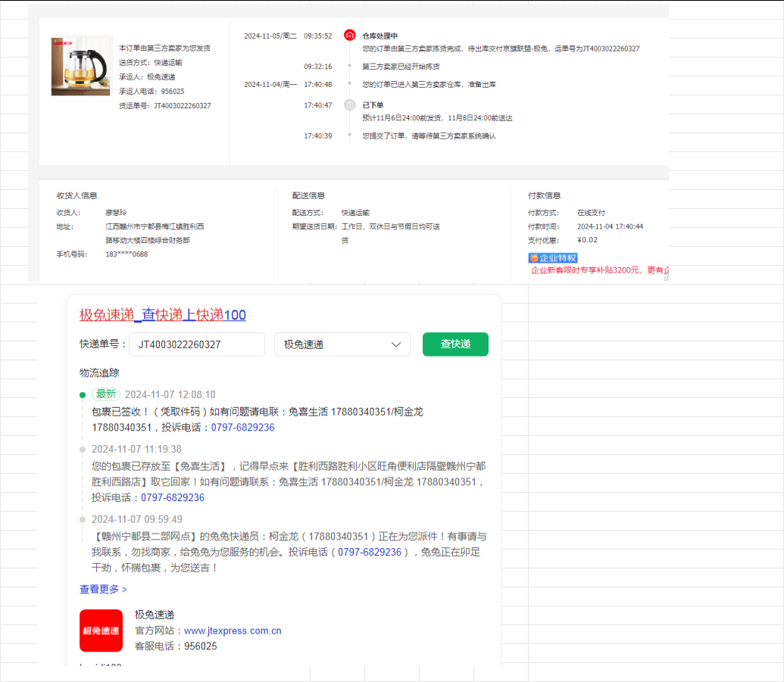Click complaint phone link in 09:59:49 entry
This screenshot has height=682, width=784.
(x=370, y=552)
